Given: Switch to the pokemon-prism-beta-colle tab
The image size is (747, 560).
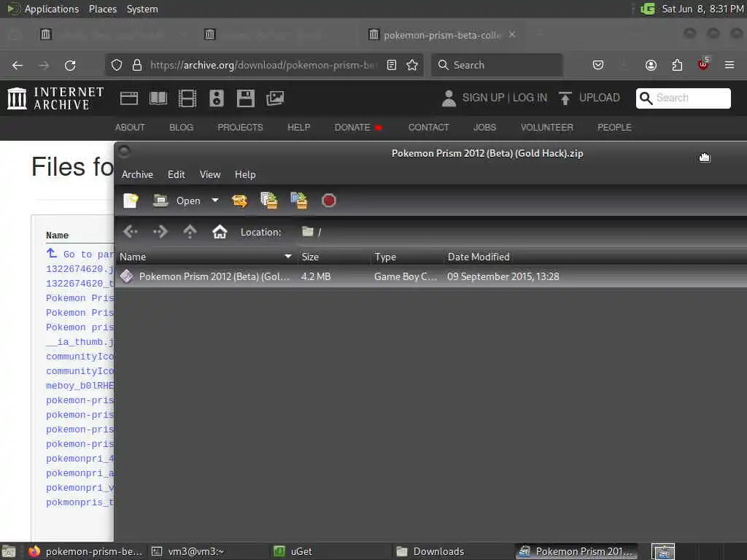Looking at the screenshot, I should click(441, 35).
